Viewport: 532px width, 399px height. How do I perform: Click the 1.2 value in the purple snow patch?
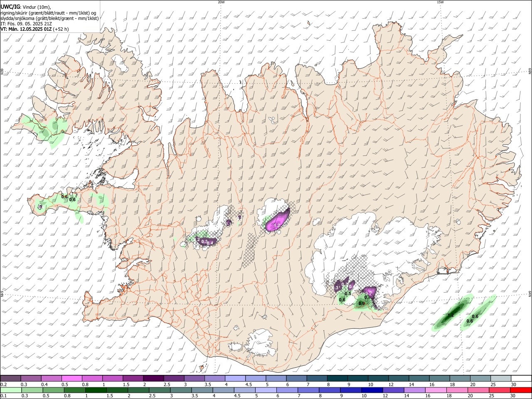277,225
